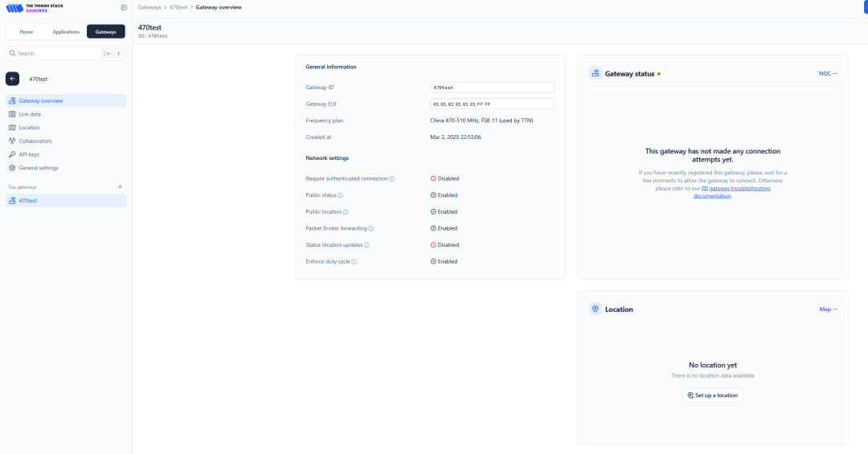Click info icon beside Packet Broker forwarding
Screen dimensions: 868x454
click(371, 229)
